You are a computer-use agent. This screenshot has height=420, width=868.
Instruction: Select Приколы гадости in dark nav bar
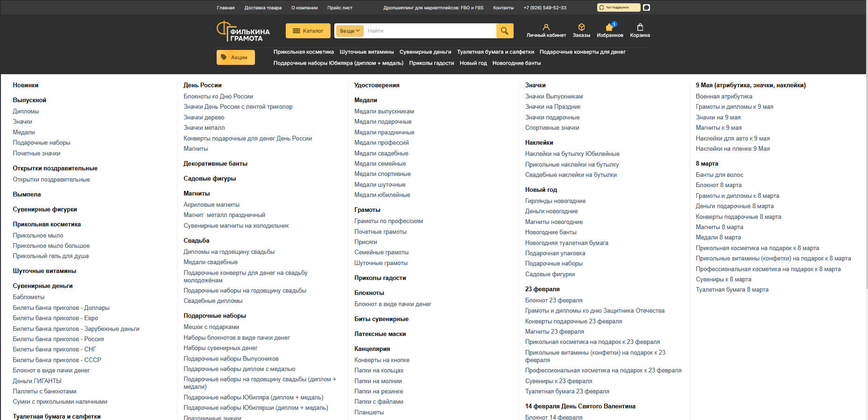pos(431,63)
